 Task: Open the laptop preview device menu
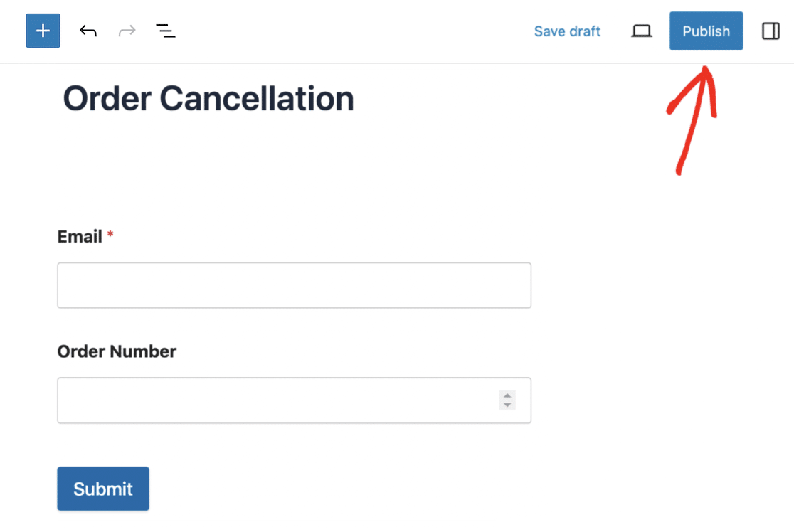coord(642,31)
